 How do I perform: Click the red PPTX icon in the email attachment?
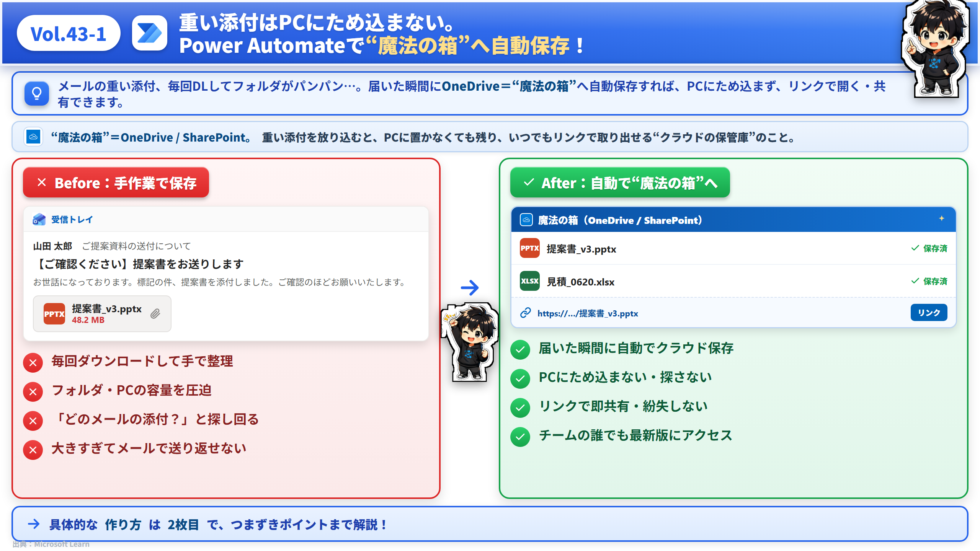tap(54, 314)
